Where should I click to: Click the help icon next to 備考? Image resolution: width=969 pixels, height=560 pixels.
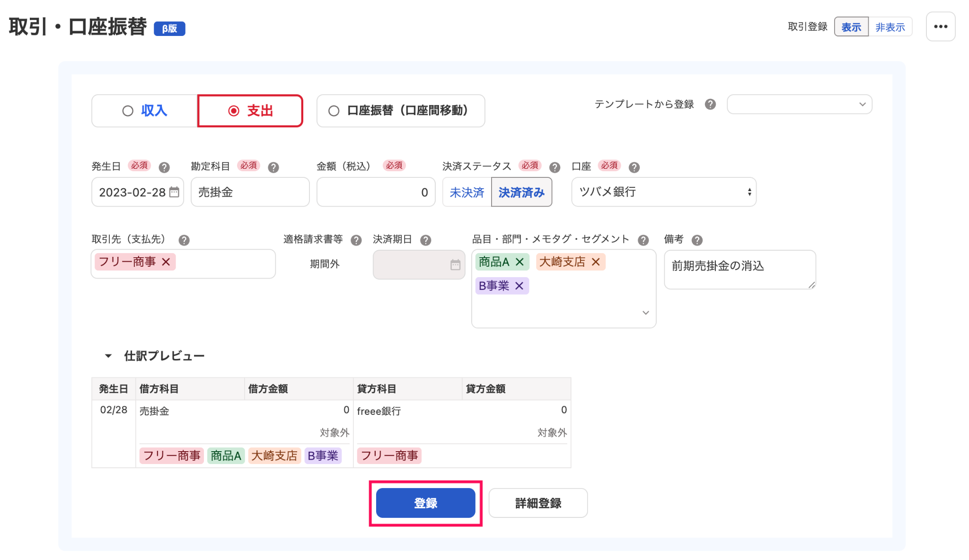click(696, 240)
